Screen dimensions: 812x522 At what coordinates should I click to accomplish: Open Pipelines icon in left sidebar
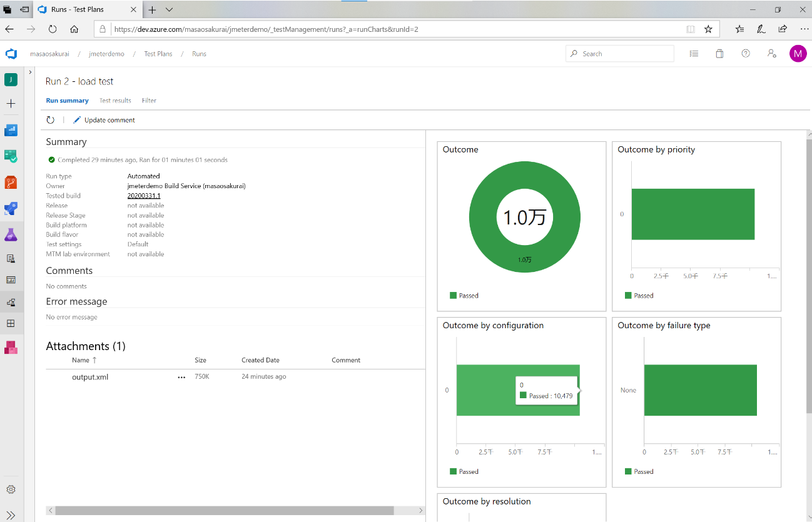11,208
